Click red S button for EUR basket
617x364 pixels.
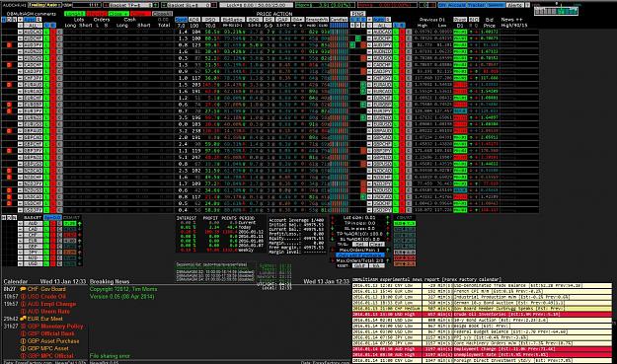52,241
